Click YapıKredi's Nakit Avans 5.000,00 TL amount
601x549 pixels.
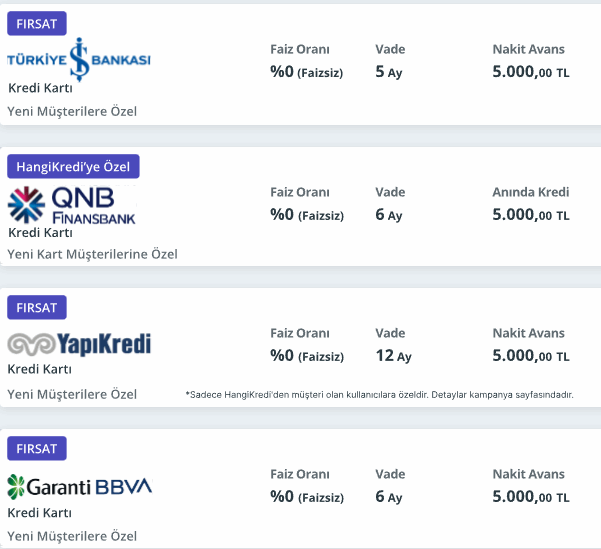click(531, 356)
